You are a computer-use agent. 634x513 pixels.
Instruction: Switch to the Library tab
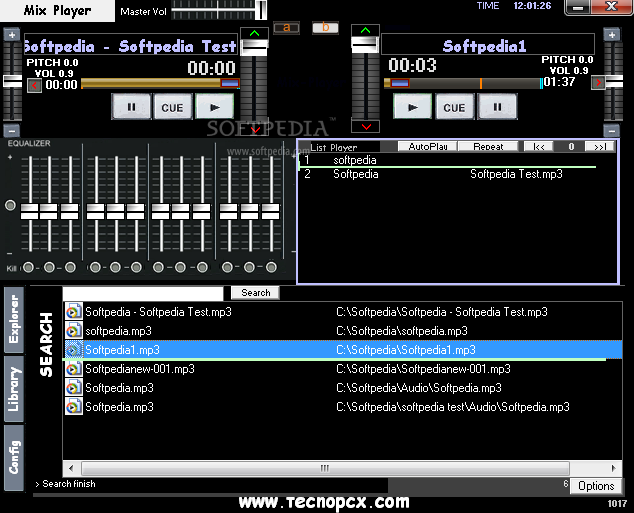click(14, 389)
